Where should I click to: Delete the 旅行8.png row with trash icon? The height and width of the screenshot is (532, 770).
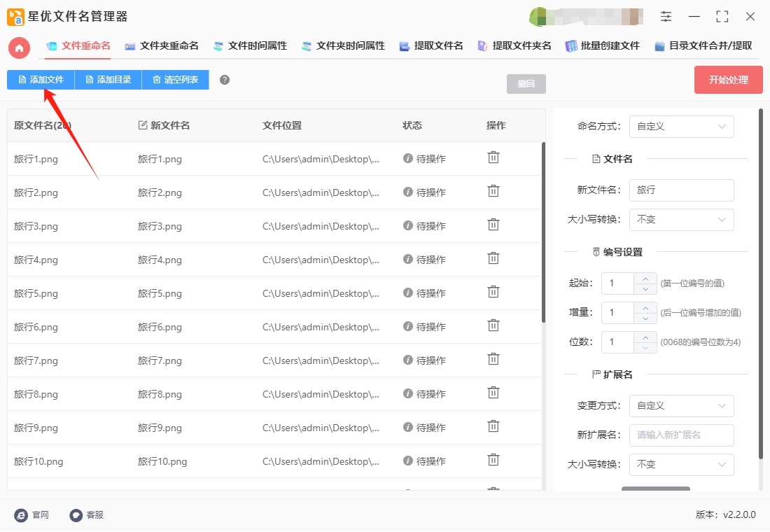pyautogui.click(x=493, y=393)
